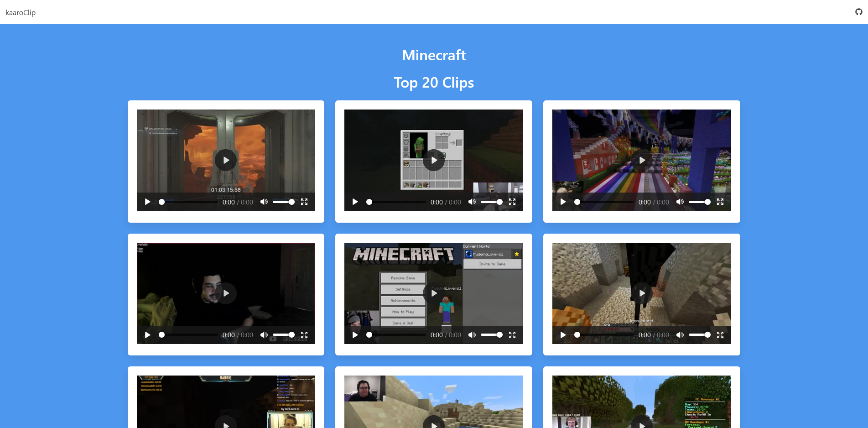Click the Top 20 Clips heading
The image size is (868, 428).
pyautogui.click(x=434, y=83)
